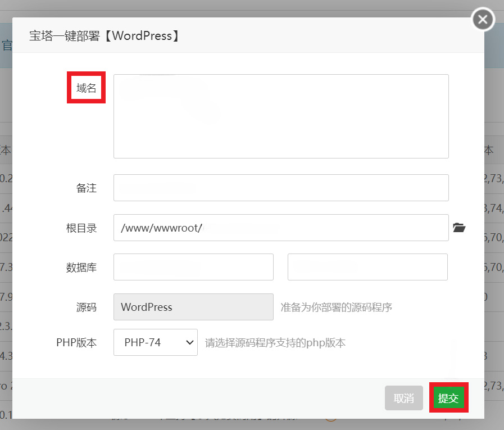Click the WordPress source code field
This screenshot has height=430, width=504.
193,307
